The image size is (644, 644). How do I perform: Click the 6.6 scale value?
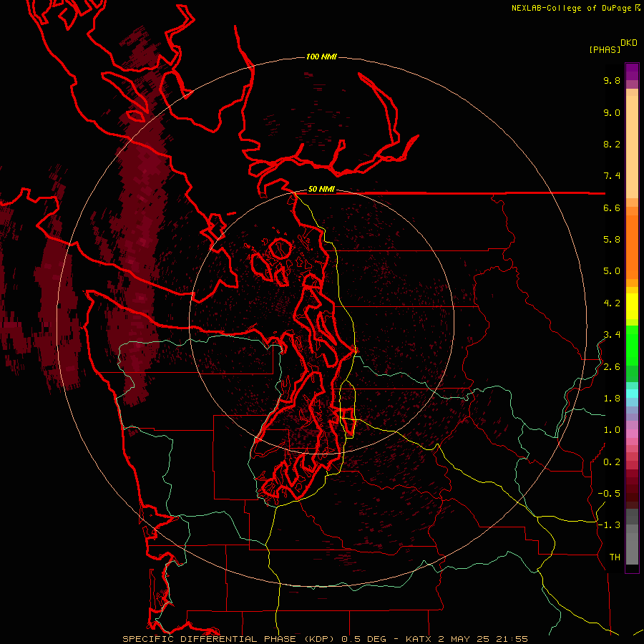tap(612, 208)
